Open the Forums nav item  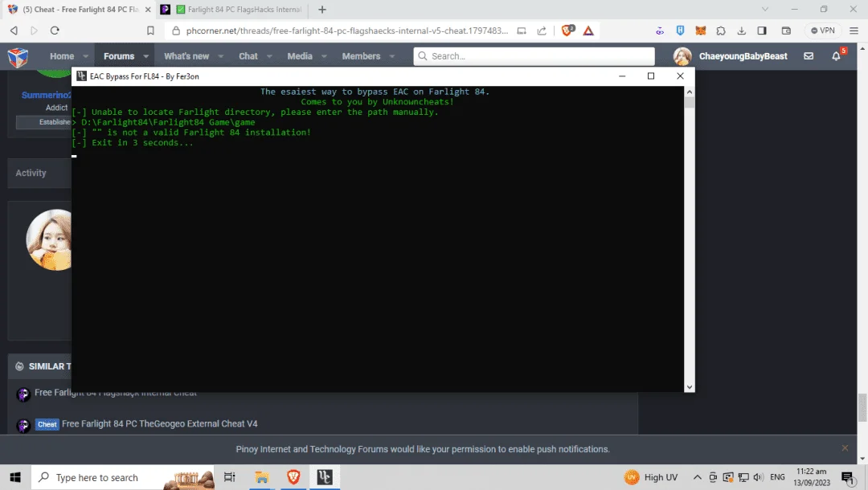pyautogui.click(x=118, y=56)
